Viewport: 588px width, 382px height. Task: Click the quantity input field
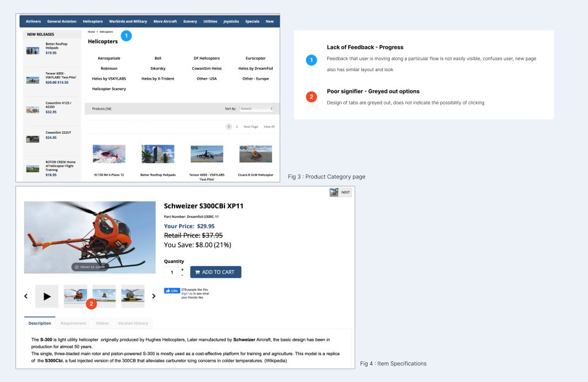(x=172, y=272)
